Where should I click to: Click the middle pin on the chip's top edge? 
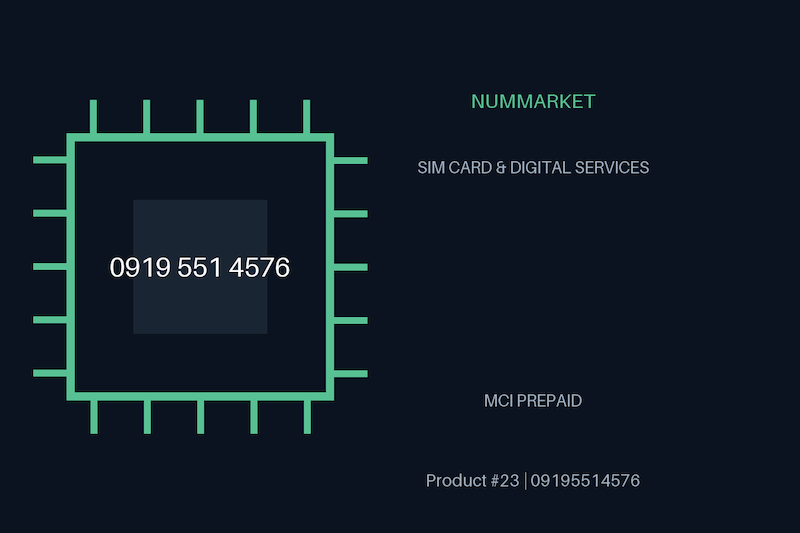(x=200, y=117)
